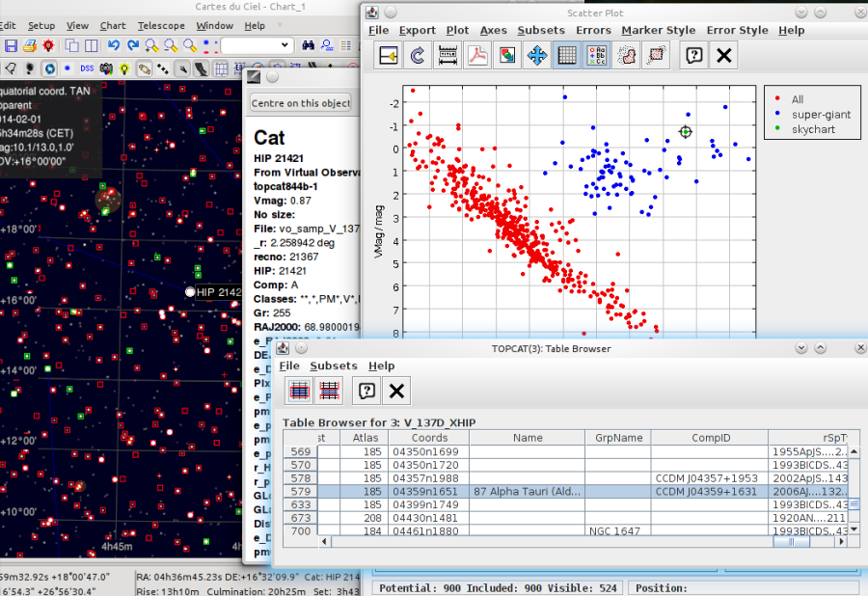Click the cascade windows icon

click(72, 45)
